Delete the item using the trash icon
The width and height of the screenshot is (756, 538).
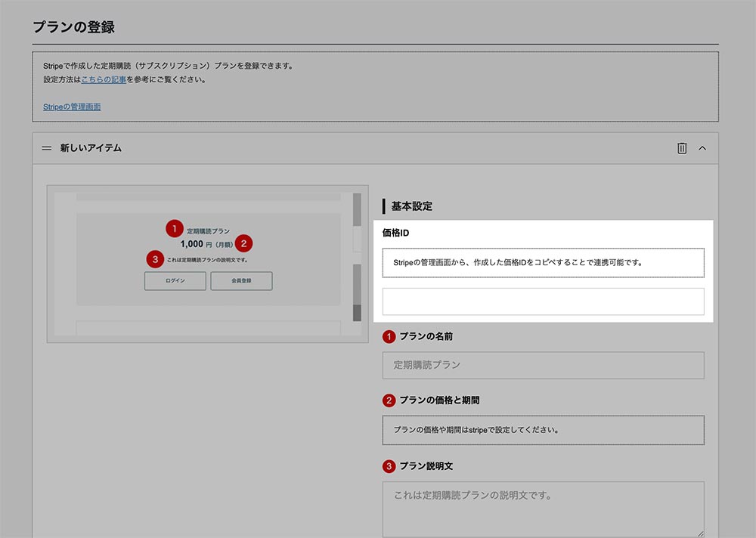coord(682,148)
